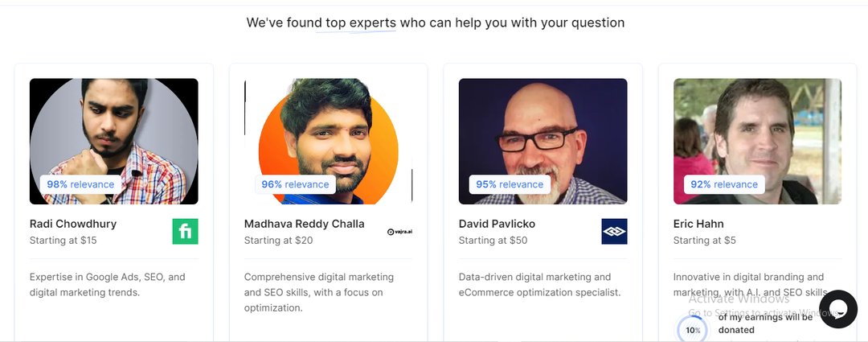Viewport: 868px width, 342px height.
Task: Click the 10% donation progress circle
Action: (x=693, y=330)
